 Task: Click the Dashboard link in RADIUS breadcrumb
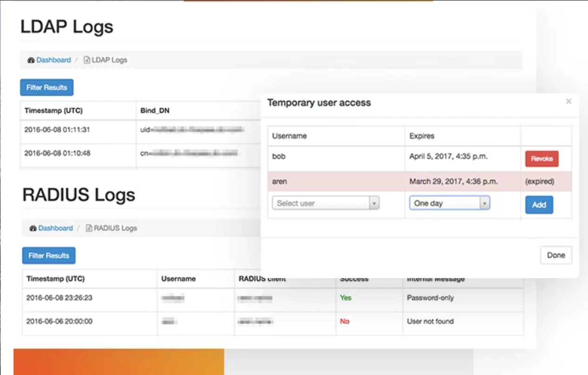point(56,228)
